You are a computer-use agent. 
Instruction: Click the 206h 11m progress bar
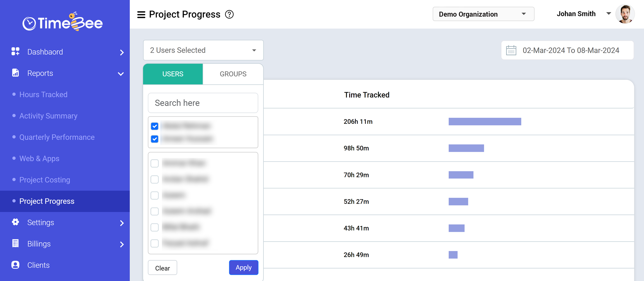pyautogui.click(x=485, y=121)
